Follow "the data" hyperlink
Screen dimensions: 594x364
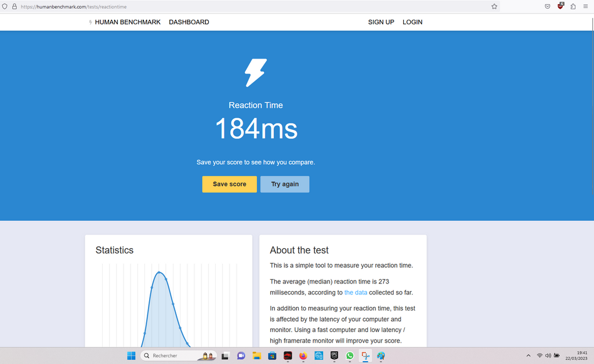tap(356, 293)
